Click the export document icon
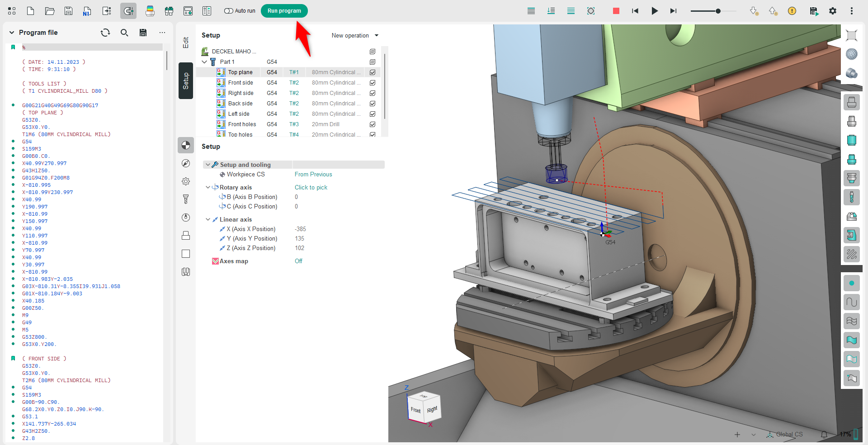868x445 pixels. click(107, 11)
